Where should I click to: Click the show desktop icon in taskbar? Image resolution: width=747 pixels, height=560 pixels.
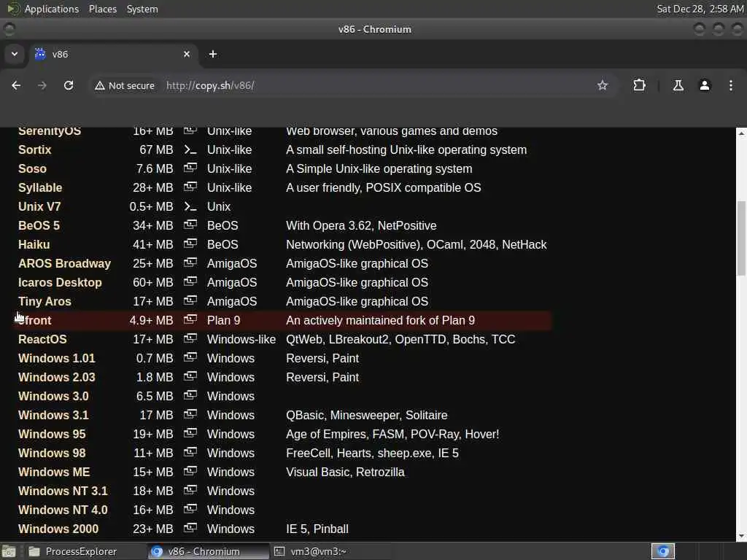[9, 551]
